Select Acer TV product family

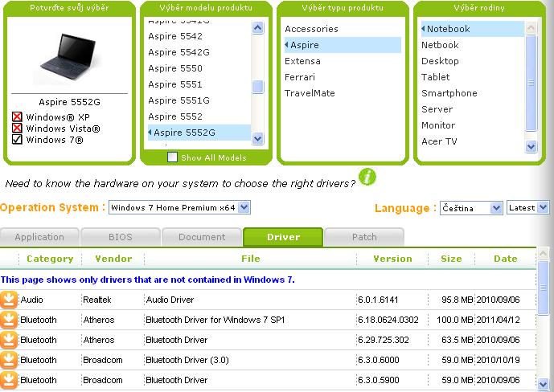tap(439, 141)
